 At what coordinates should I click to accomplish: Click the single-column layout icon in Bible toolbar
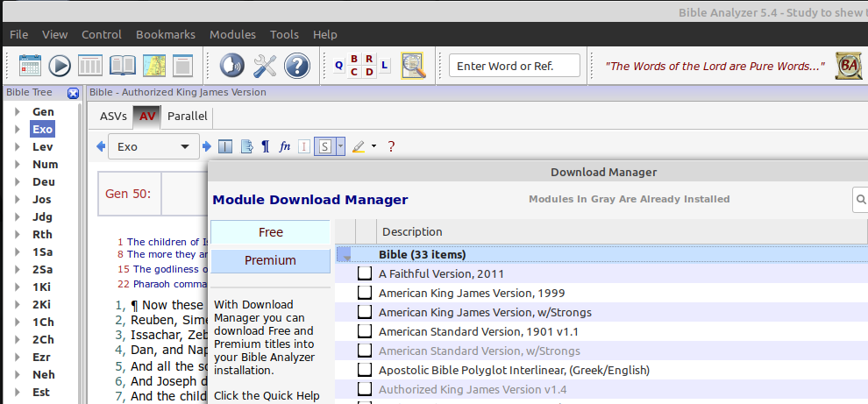point(225,146)
